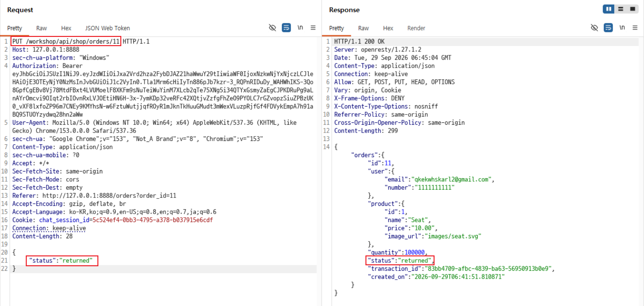
Task: Select single tabbed layout view icon
Action: point(633,9)
